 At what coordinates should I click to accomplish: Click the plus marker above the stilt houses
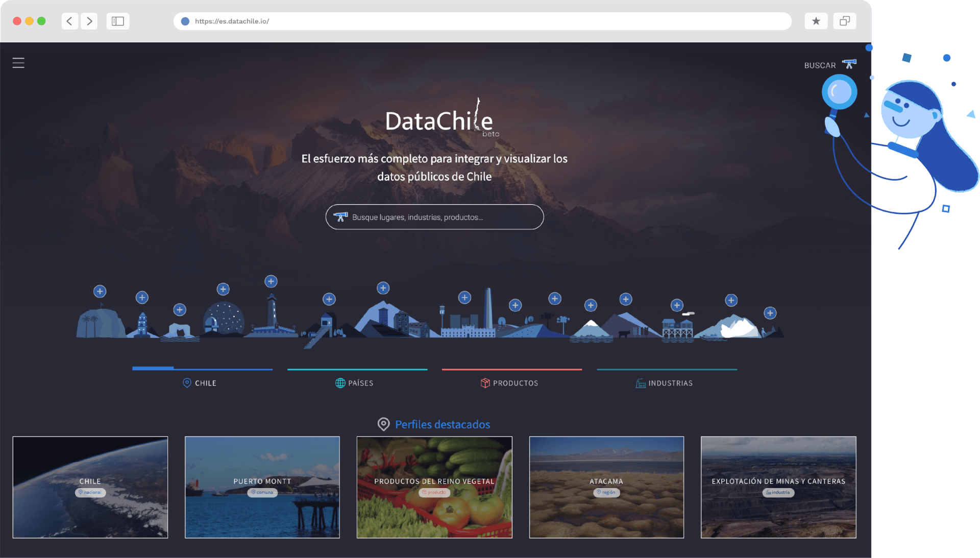677,305
